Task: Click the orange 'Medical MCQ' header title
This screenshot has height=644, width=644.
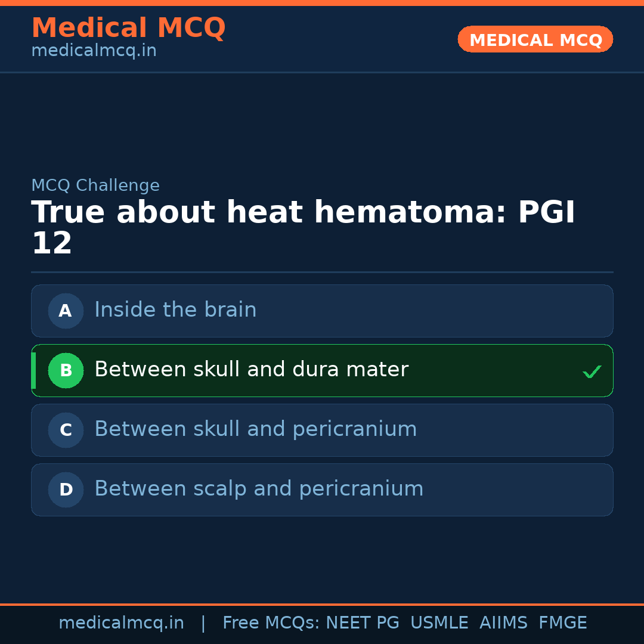Action: [x=128, y=28]
